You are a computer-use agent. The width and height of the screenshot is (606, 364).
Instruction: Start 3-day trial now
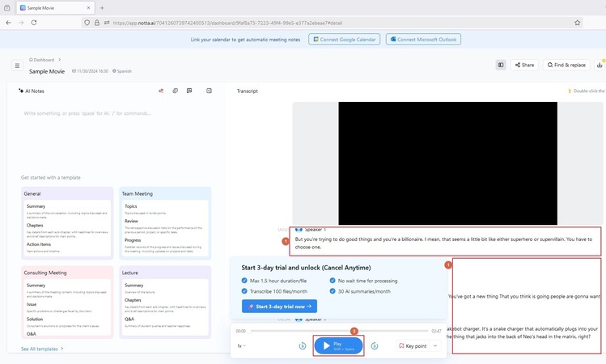pyautogui.click(x=279, y=306)
